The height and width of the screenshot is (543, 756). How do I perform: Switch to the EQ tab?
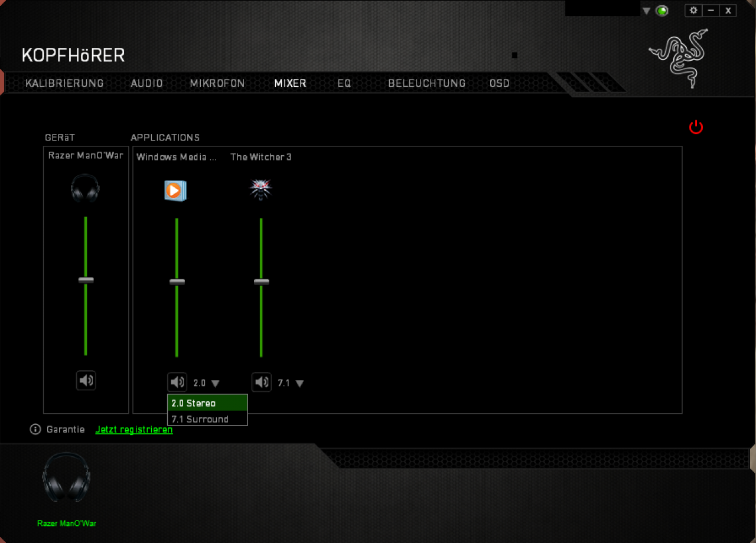pyautogui.click(x=344, y=83)
